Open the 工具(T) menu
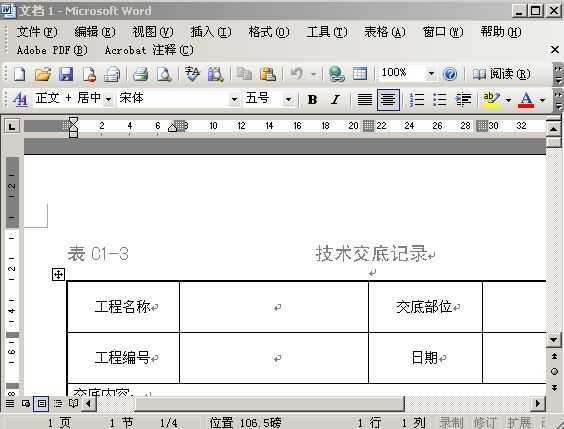 327,32
